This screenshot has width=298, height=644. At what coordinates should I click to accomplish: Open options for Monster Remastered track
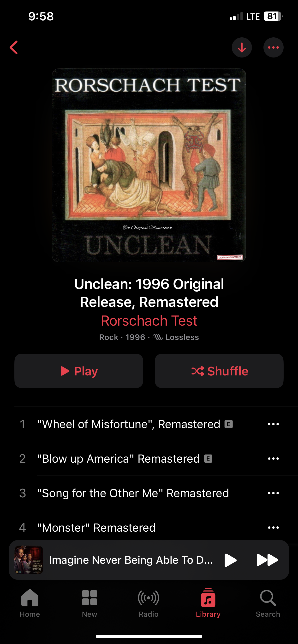pos(273,528)
